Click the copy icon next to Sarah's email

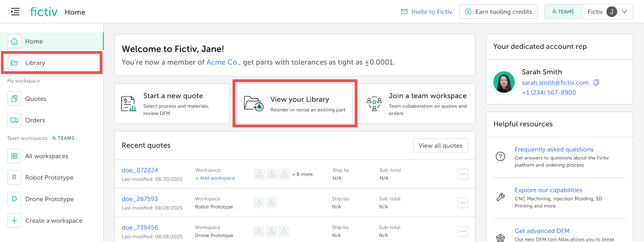596,83
